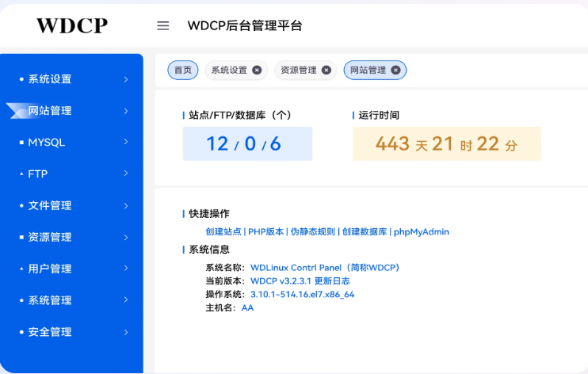The height and width of the screenshot is (374, 588).
Task: Expand the 安全管理 sidebar chevron
Action: 126,332
